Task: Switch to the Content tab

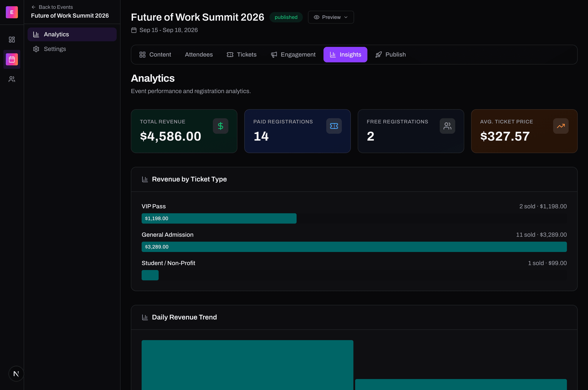Action: tap(155, 54)
